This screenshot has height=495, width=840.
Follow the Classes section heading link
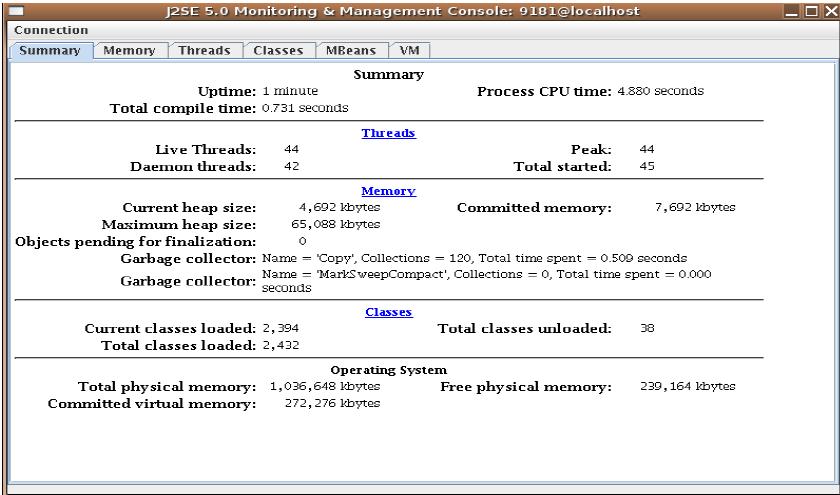[389, 312]
